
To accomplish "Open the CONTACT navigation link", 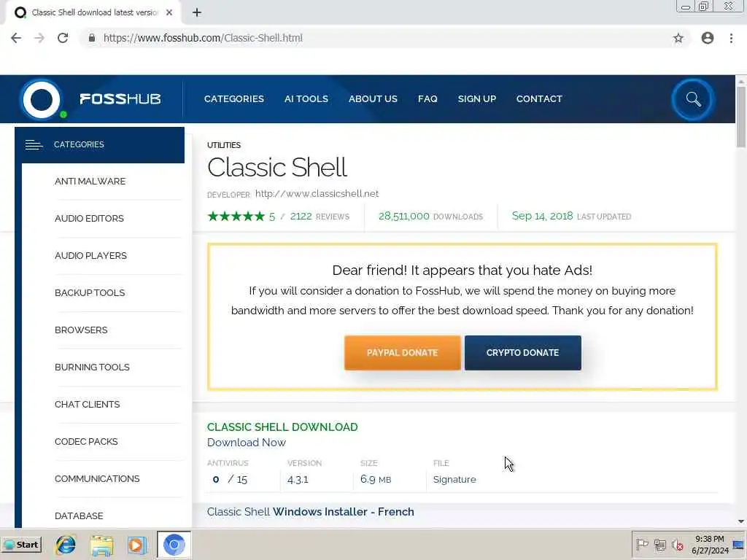I will [539, 99].
